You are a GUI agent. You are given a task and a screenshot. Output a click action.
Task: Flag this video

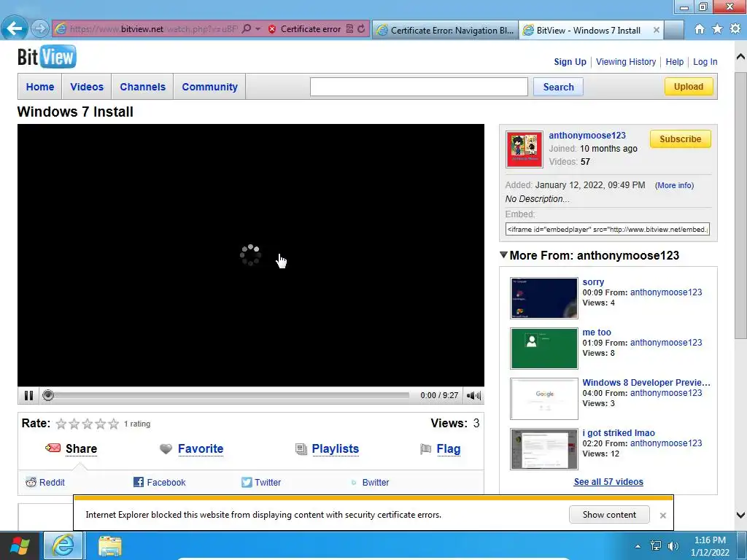coord(449,448)
